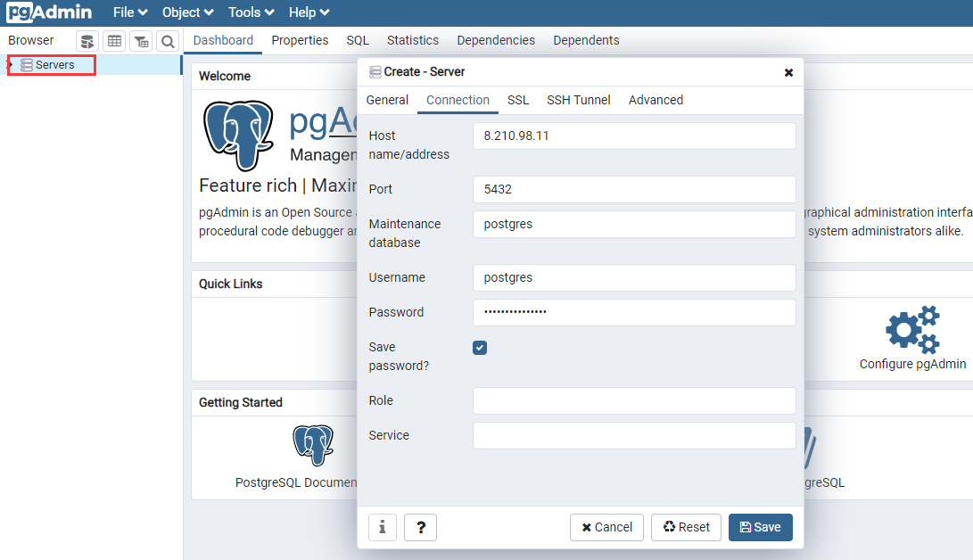Open the Tools dropdown menu
Screen dimensions: 973x560
click(250, 12)
